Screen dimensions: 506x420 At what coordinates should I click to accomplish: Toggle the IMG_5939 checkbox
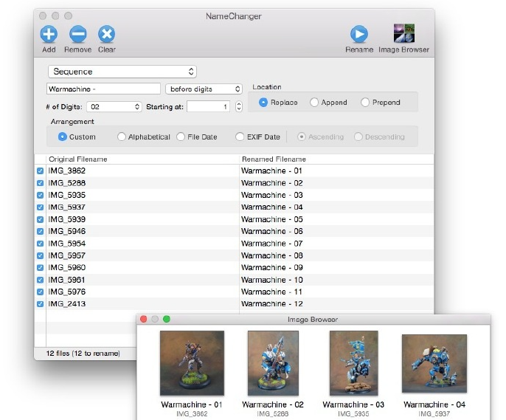pos(41,219)
